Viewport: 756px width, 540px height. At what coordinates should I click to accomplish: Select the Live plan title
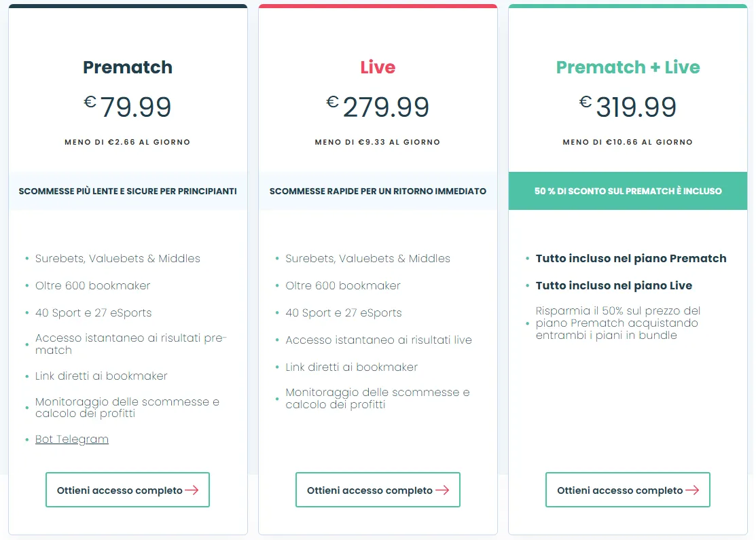[378, 67]
